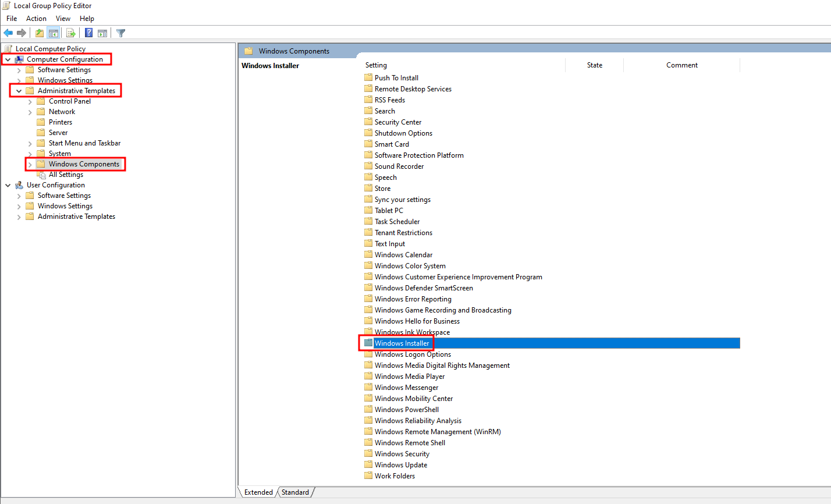Select Windows Defender SmartScreen in the list
The width and height of the screenshot is (831, 504).
click(x=424, y=288)
